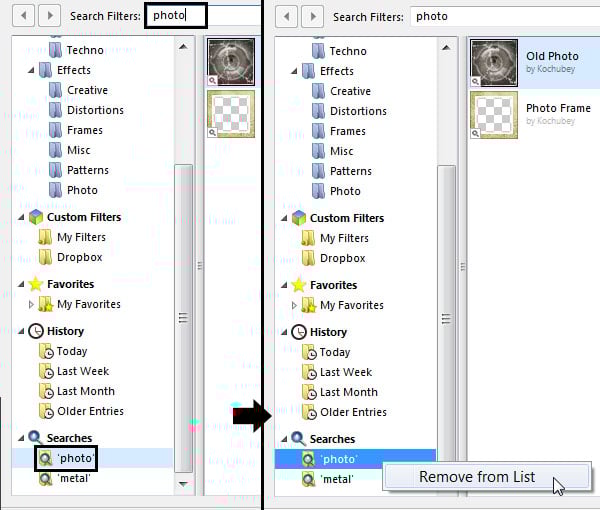Click the back arrow button in left panel
The image size is (600, 510).
point(22,16)
